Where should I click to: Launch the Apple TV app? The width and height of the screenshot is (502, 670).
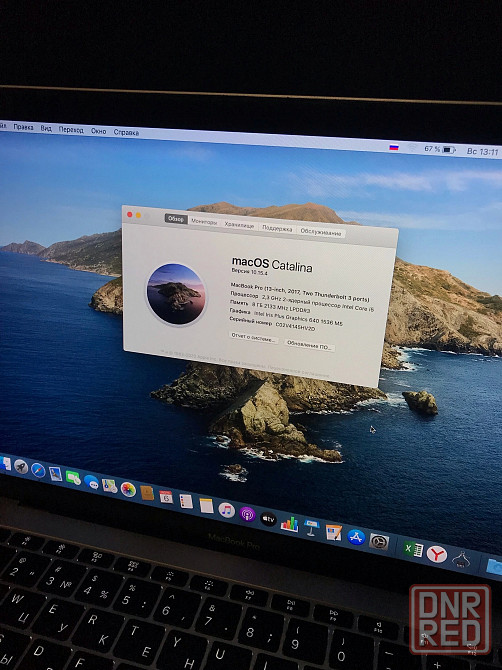point(268,519)
